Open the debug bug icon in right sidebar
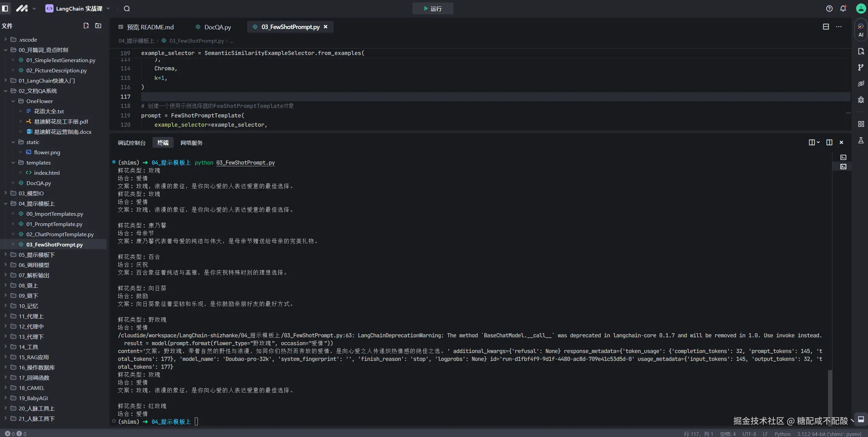This screenshot has width=868, height=437. [x=860, y=100]
